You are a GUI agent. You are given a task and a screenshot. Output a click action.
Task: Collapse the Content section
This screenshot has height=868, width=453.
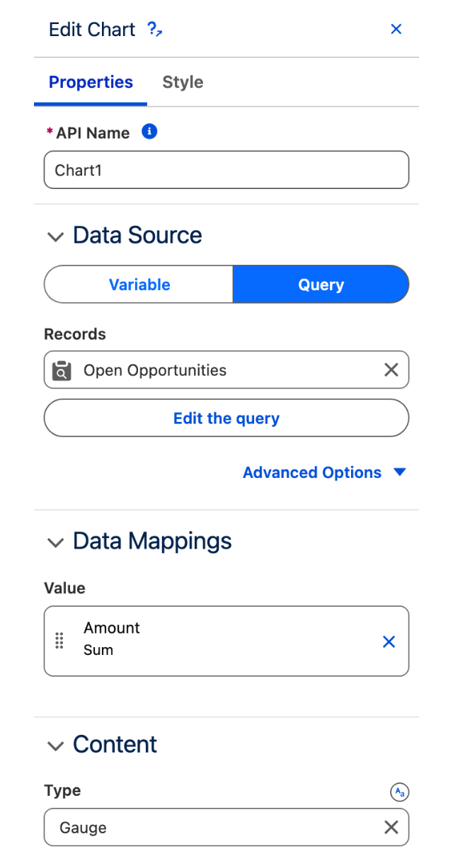pos(55,746)
